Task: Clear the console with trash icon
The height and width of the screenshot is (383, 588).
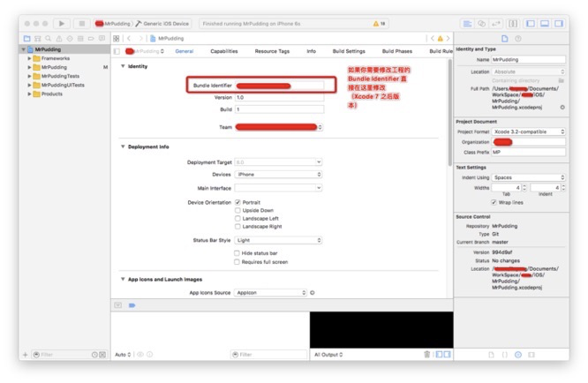Action: [x=426, y=354]
